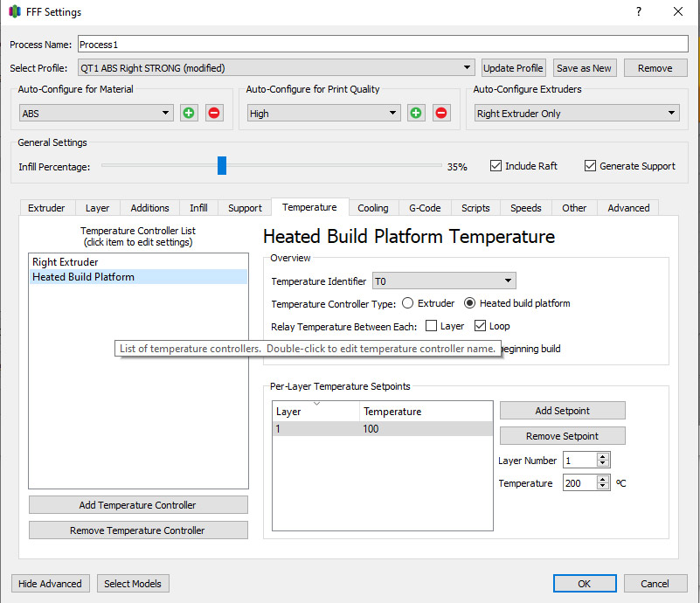
Task: Click the Update Profile button
Action: coord(513,68)
